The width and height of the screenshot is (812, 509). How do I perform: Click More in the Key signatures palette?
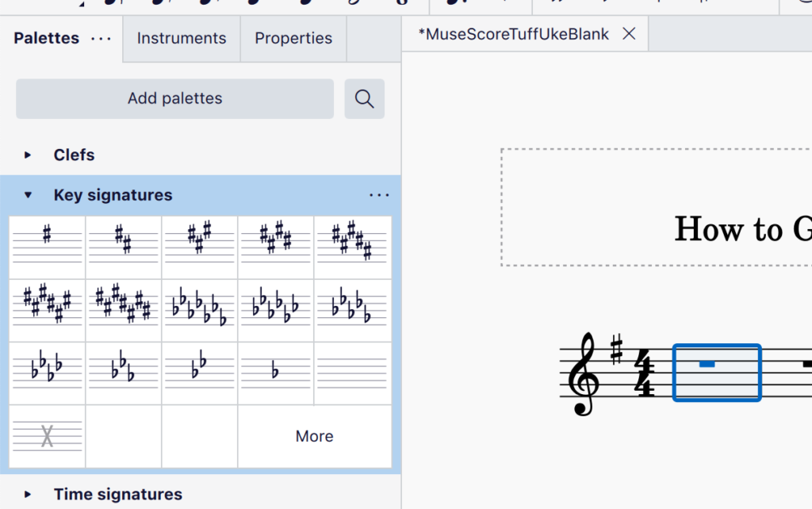(x=314, y=436)
